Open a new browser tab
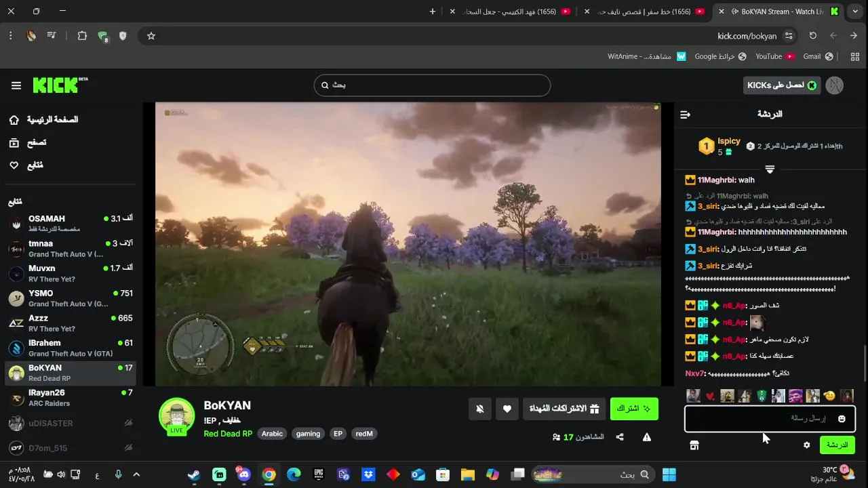Image resolution: width=868 pixels, height=488 pixels. pyautogui.click(x=433, y=12)
